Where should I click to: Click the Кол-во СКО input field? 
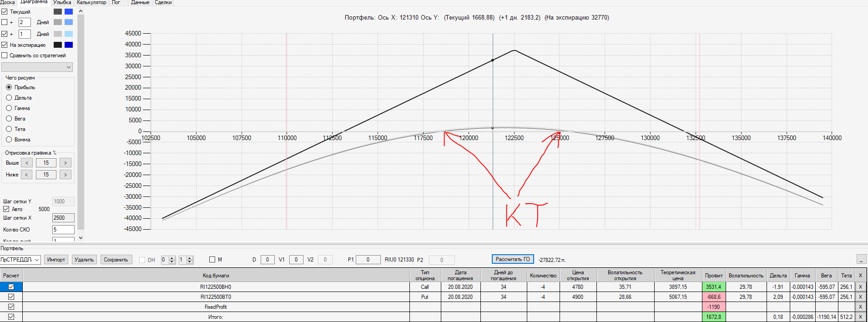coord(63,230)
